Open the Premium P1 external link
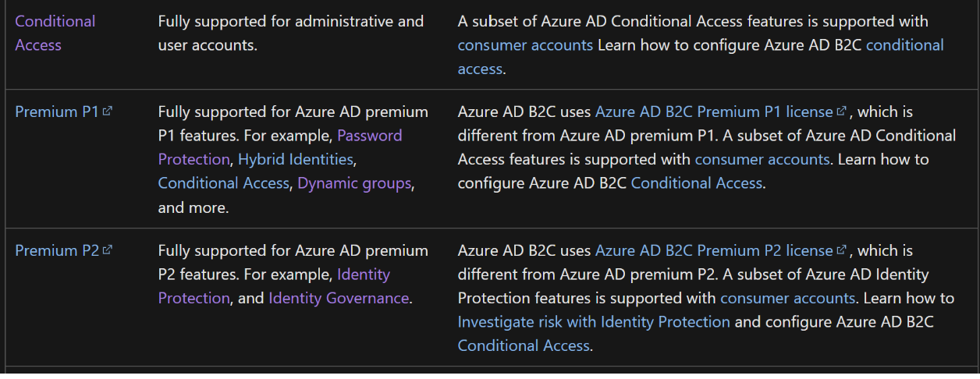Viewport: 980px width, 379px height. pos(57,112)
